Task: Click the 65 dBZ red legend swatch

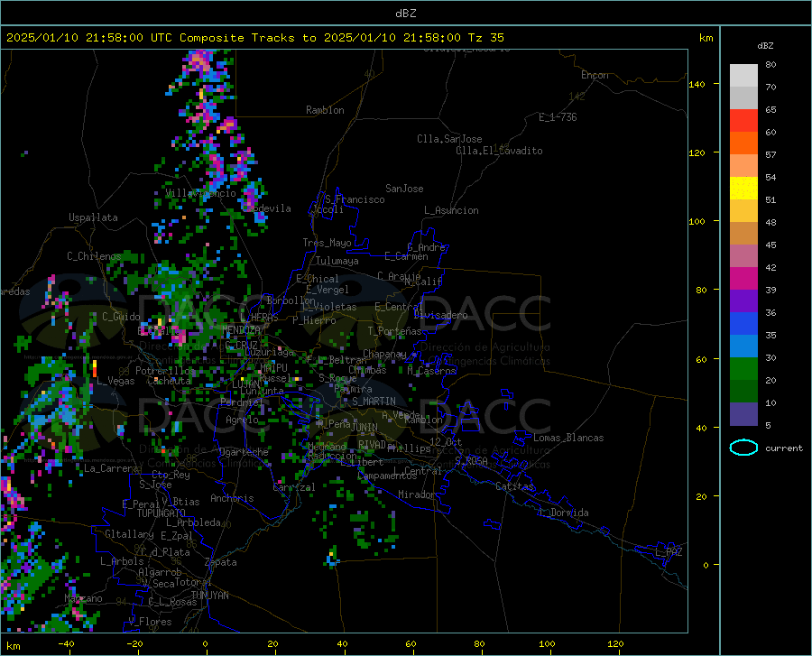Action: pos(743,121)
